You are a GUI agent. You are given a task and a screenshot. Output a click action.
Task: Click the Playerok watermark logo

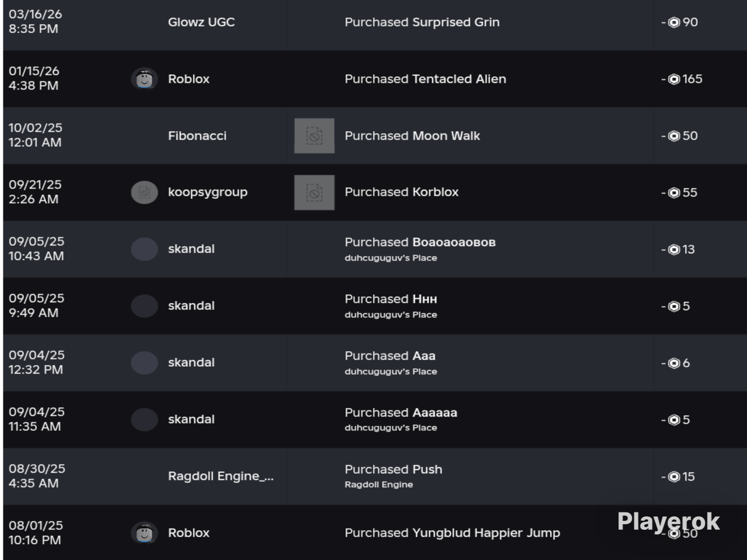point(668,522)
